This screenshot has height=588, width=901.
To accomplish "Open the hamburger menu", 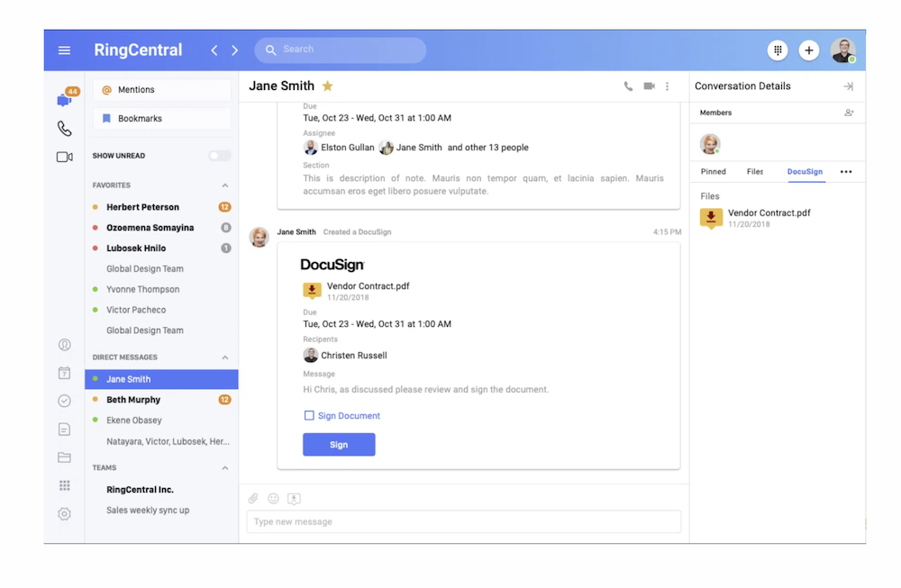I will click(x=64, y=50).
